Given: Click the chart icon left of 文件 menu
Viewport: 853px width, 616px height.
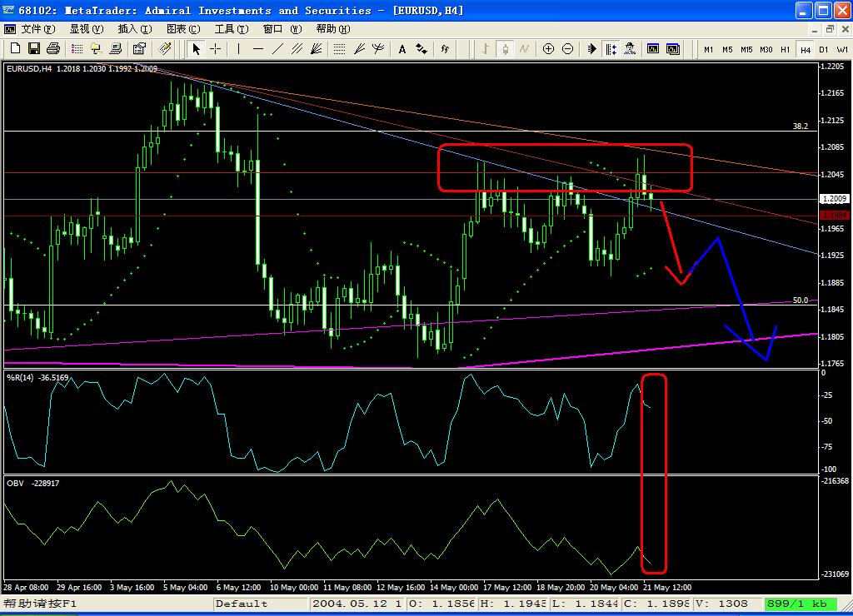Looking at the screenshot, I should (x=10, y=29).
